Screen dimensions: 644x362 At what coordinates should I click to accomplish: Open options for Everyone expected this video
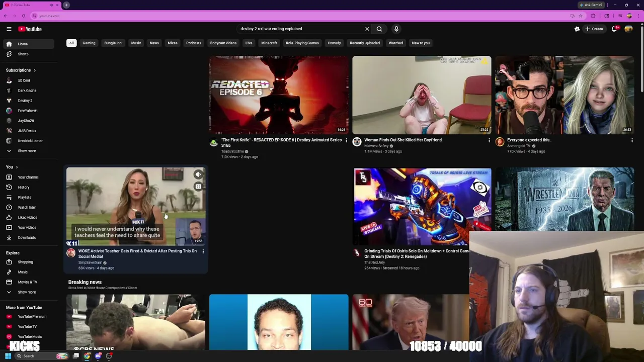pos(632,140)
